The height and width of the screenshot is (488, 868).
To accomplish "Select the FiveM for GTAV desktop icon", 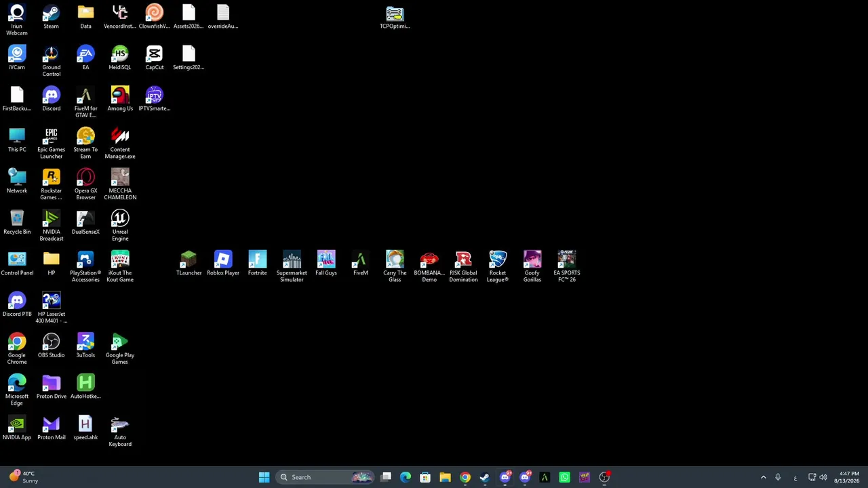I will tap(85, 103).
